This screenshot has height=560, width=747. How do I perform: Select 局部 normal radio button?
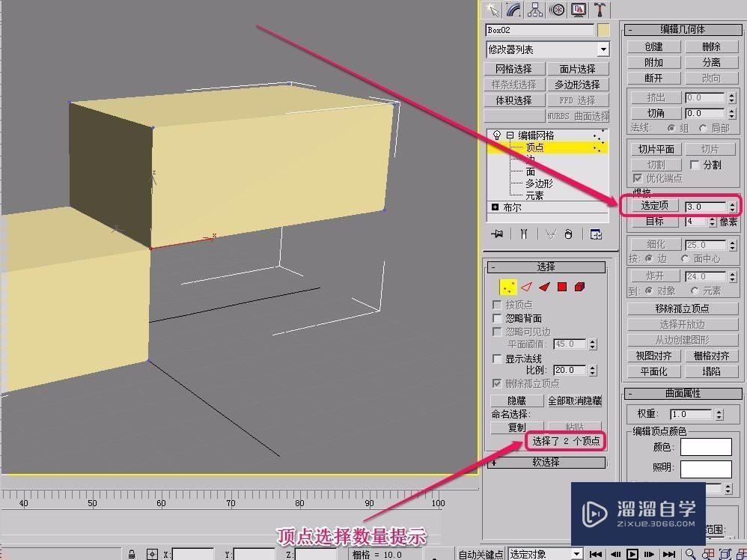coord(703,128)
